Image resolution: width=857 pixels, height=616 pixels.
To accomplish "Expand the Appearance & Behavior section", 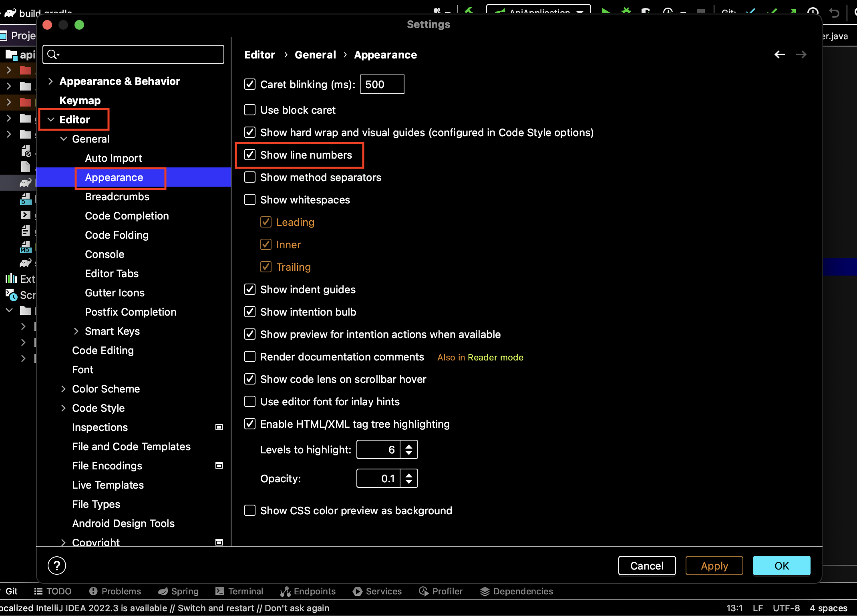I will point(50,81).
